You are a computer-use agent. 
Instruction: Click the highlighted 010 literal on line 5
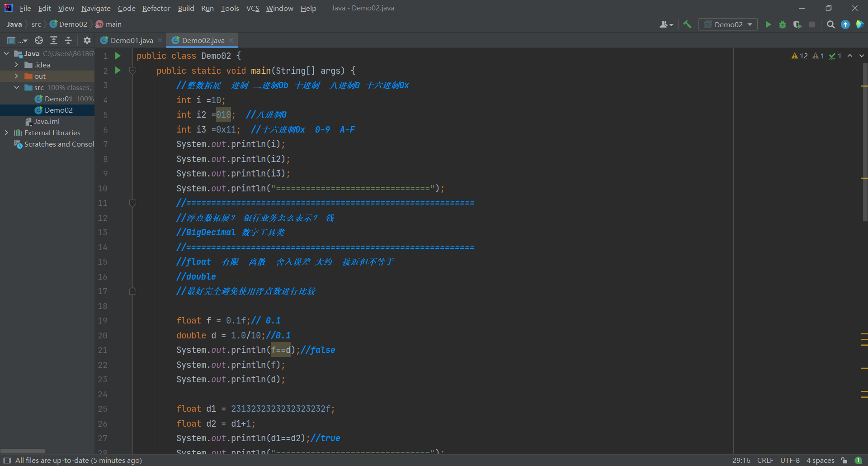(x=223, y=114)
